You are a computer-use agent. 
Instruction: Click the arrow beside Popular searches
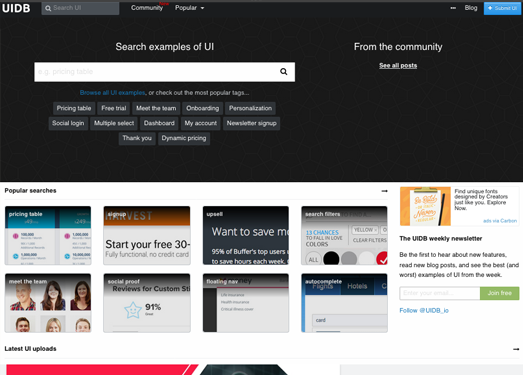[384, 191]
